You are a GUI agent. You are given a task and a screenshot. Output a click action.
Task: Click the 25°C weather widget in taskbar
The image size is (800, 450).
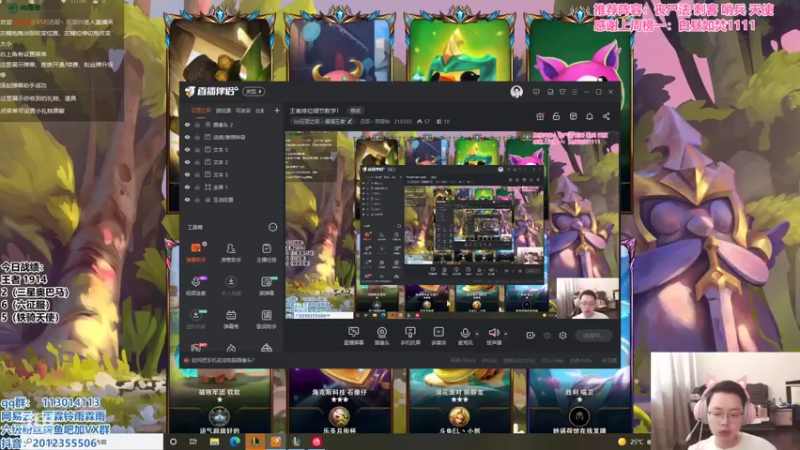pyautogui.click(x=632, y=442)
